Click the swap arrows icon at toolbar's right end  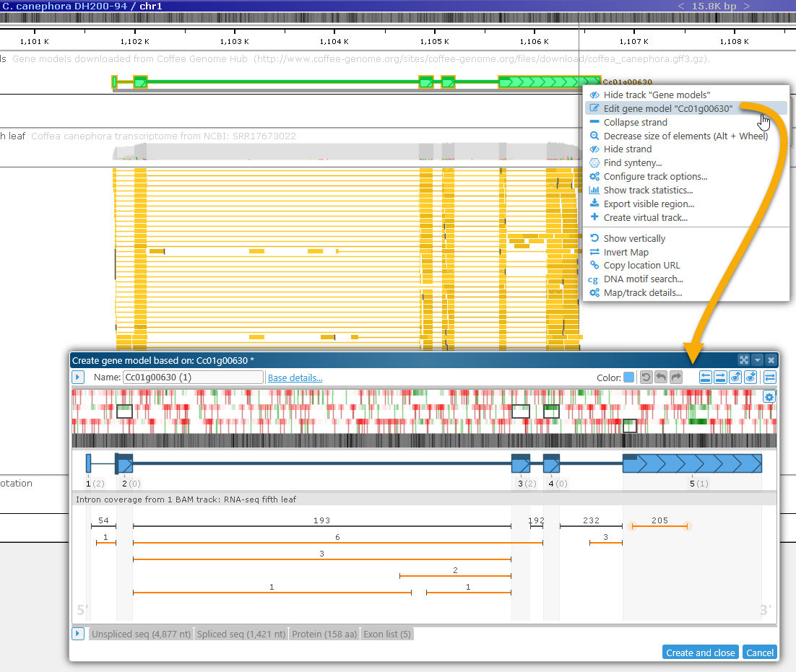pyautogui.click(x=770, y=377)
